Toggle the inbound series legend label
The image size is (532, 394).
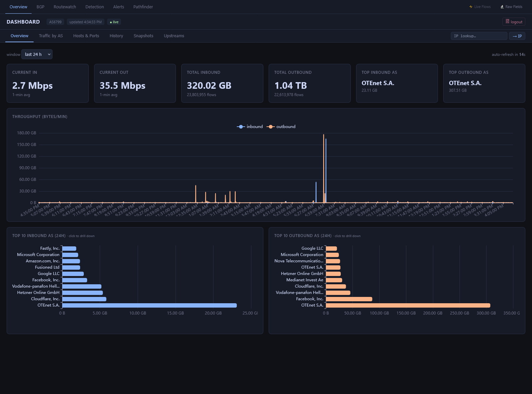(255, 127)
